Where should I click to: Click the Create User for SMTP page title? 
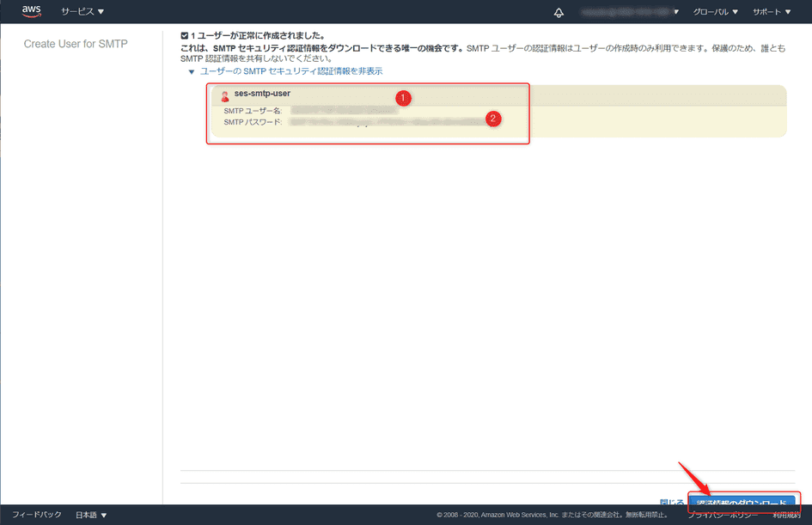tap(76, 43)
